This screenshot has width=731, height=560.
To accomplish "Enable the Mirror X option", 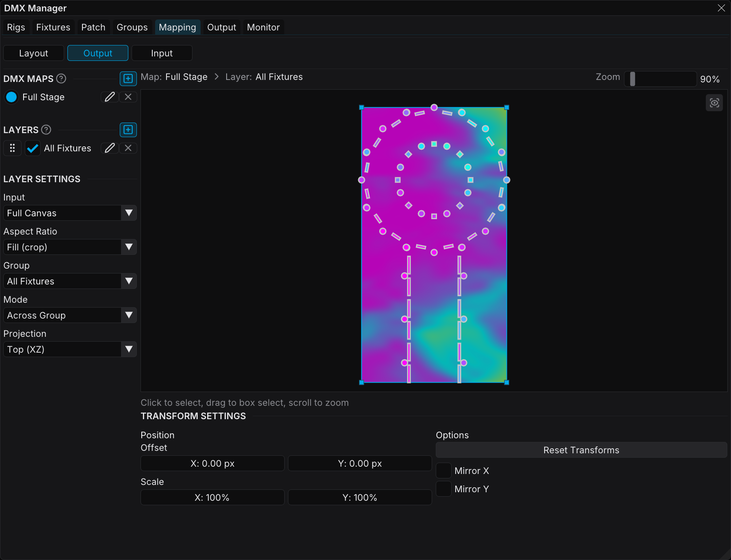I will pyautogui.click(x=443, y=471).
